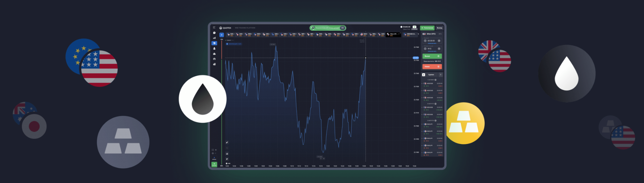Switch the time mode via the link under 00:30:00
The image size is (644, 183).
tap(432, 43)
